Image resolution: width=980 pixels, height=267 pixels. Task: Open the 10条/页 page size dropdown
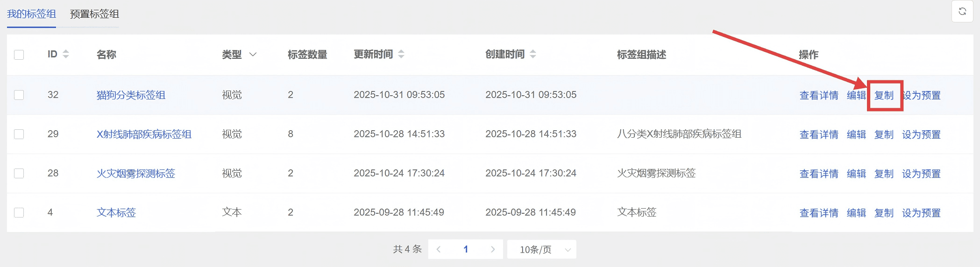(x=541, y=249)
